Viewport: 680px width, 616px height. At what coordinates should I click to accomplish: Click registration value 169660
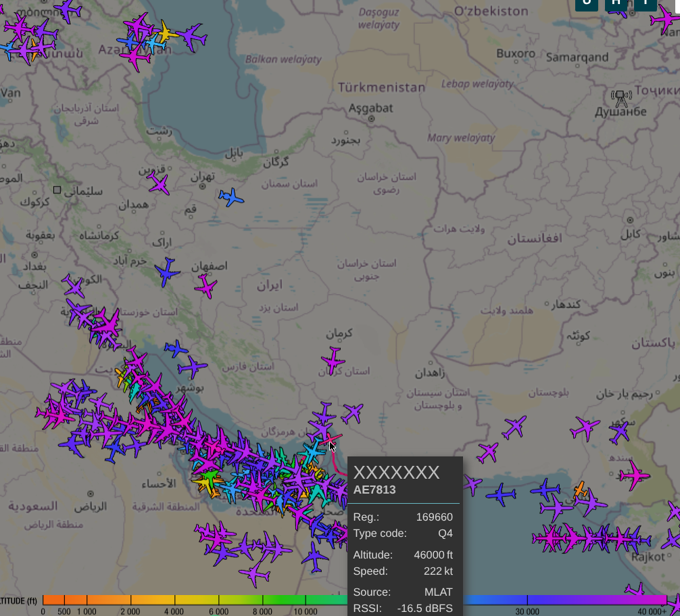tap(434, 517)
